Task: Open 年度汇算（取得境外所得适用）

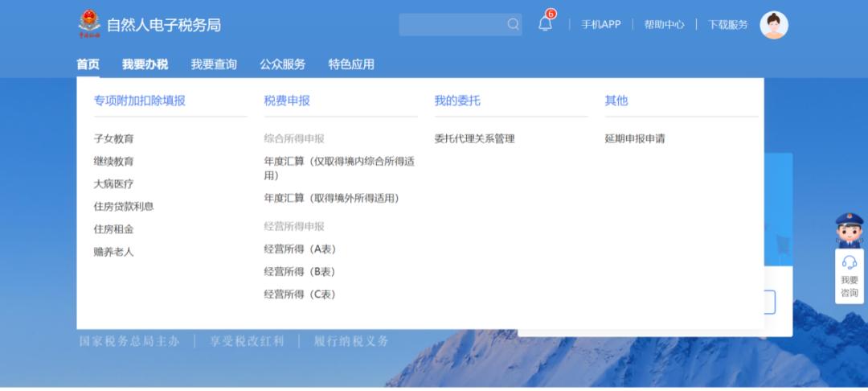Action: tap(334, 198)
